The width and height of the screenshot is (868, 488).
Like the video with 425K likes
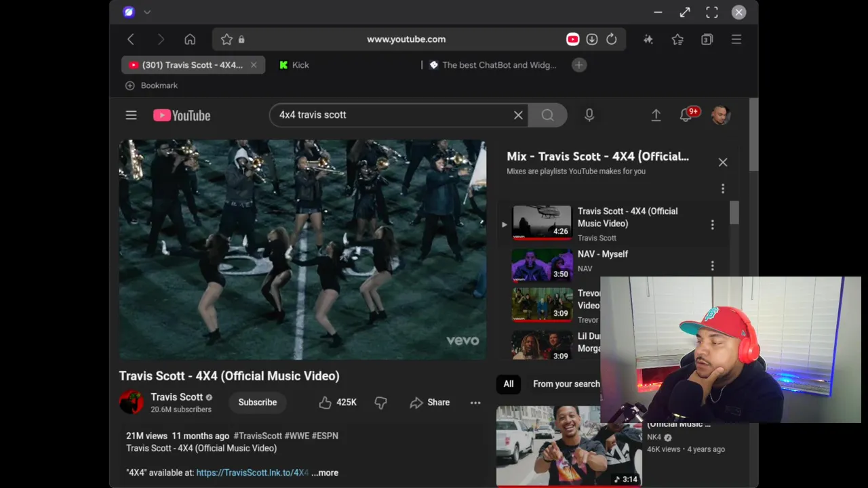[338, 403]
